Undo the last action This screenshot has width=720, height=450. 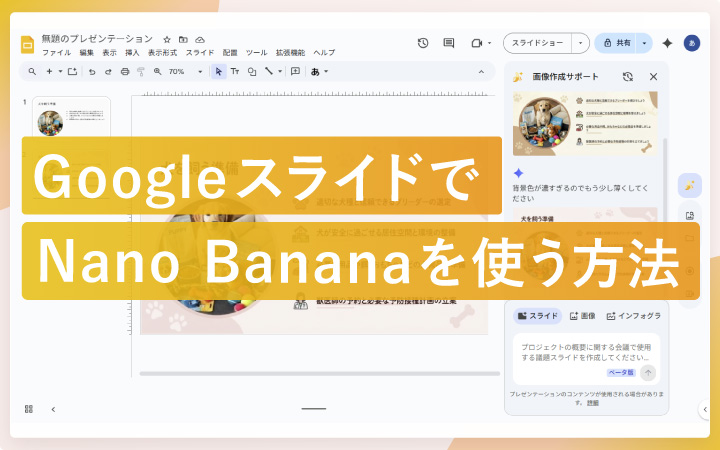(92, 72)
